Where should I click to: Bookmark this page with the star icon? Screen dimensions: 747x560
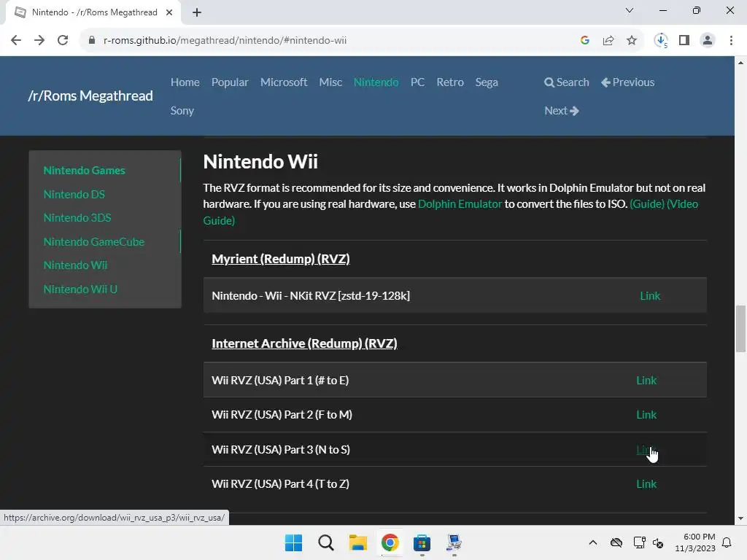coord(632,41)
